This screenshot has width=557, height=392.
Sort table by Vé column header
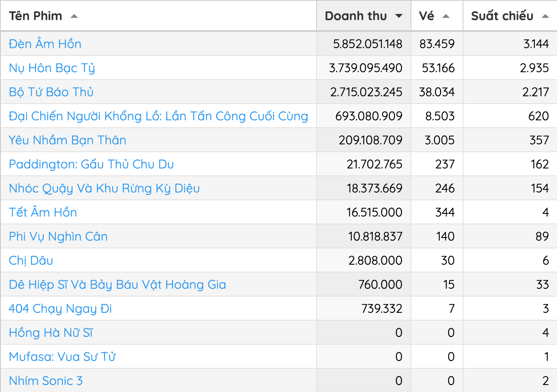[x=426, y=16]
